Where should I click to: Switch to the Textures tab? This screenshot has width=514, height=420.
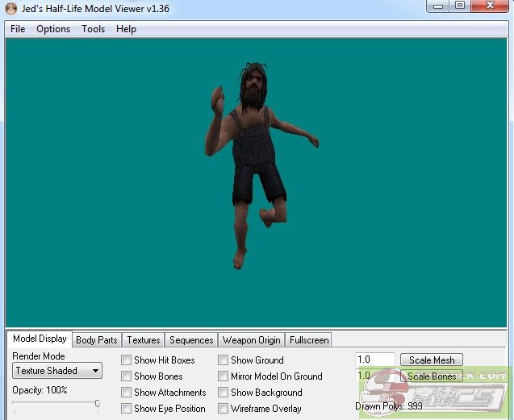144,340
